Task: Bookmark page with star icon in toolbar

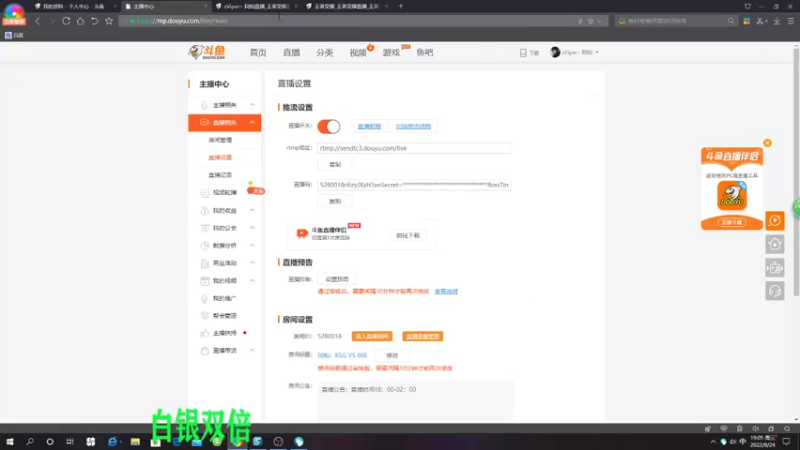Action: [x=109, y=21]
